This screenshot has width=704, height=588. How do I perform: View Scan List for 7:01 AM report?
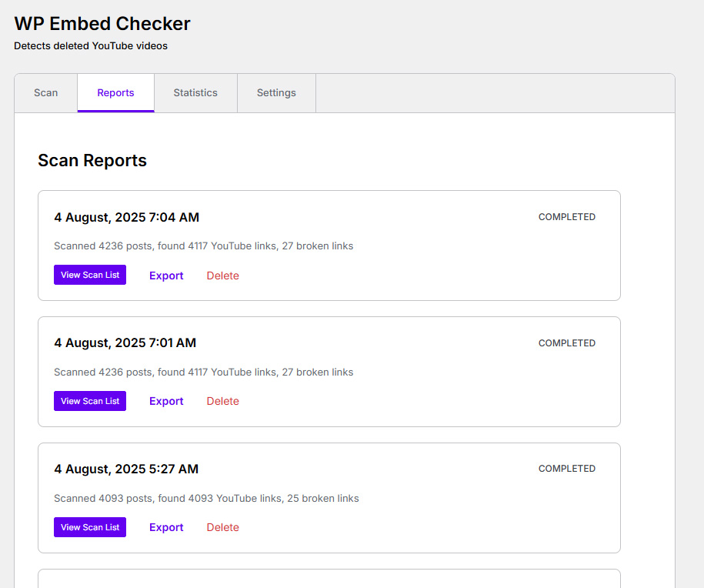pos(90,401)
